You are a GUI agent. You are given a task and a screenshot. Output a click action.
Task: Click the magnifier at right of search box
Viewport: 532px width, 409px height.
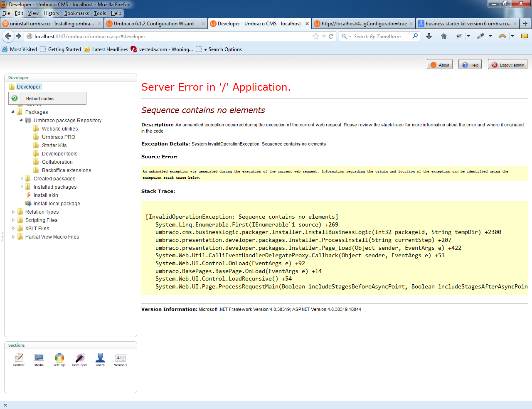coord(415,36)
